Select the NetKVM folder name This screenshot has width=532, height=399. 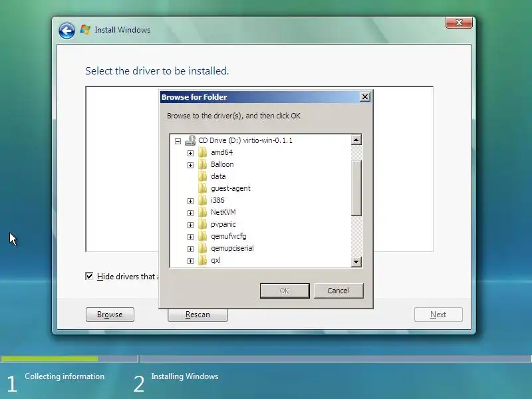click(x=223, y=212)
